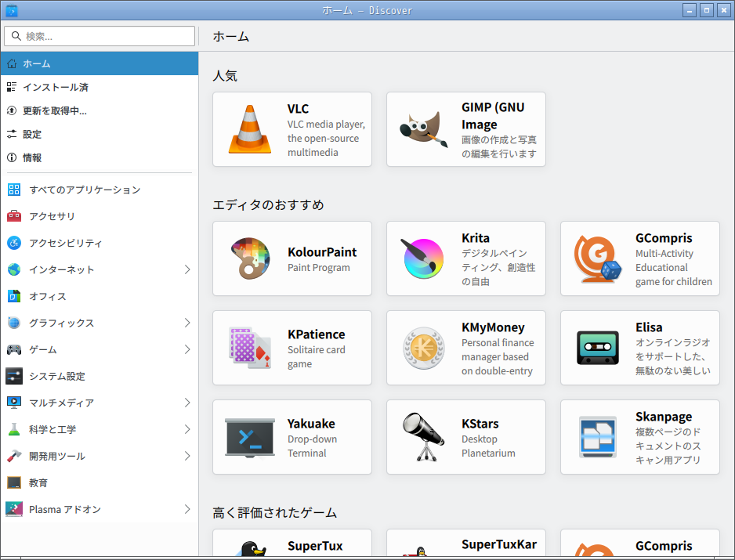
Task: Open the アクセシビリティ category
Action: click(x=100, y=243)
